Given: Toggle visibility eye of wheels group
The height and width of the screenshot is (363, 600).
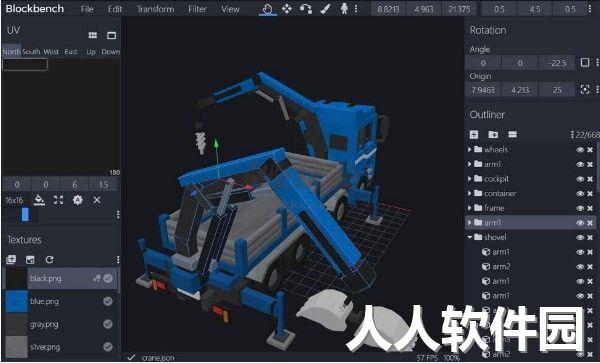Looking at the screenshot, I should [580, 150].
